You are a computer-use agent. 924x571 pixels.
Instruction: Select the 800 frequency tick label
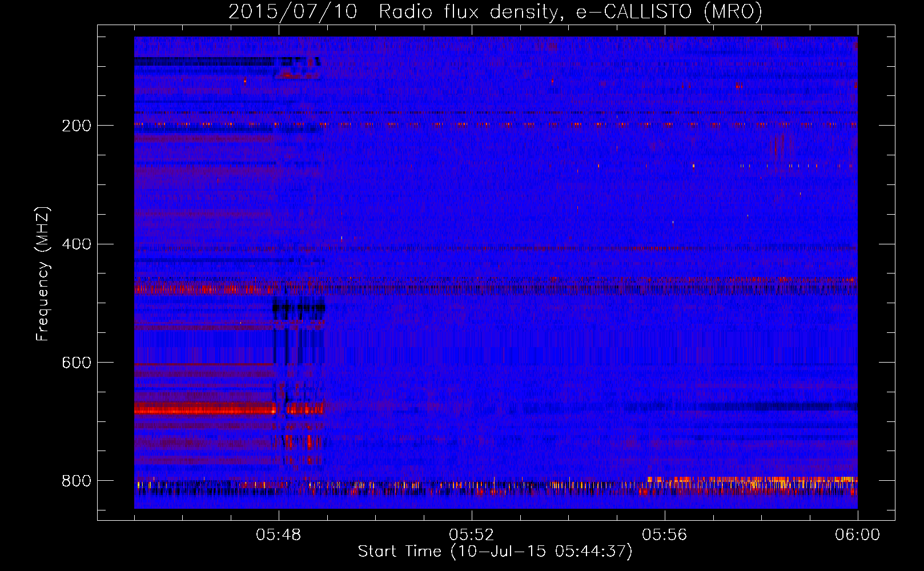click(77, 481)
